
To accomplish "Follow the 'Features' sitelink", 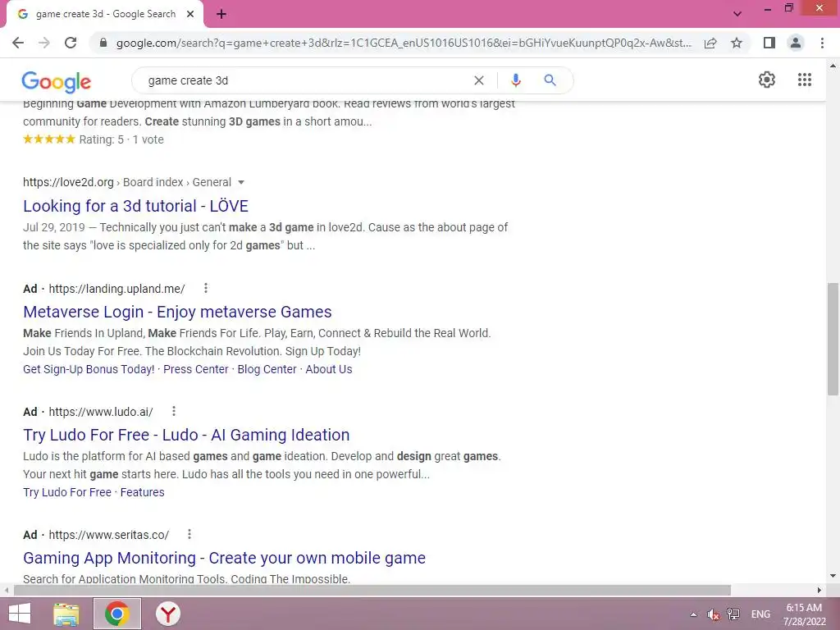I will 143,492.
